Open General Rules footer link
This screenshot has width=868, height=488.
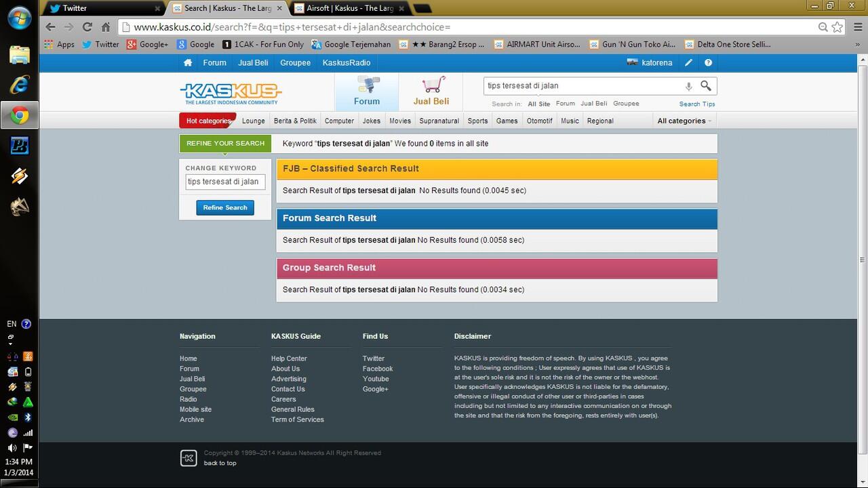point(293,409)
